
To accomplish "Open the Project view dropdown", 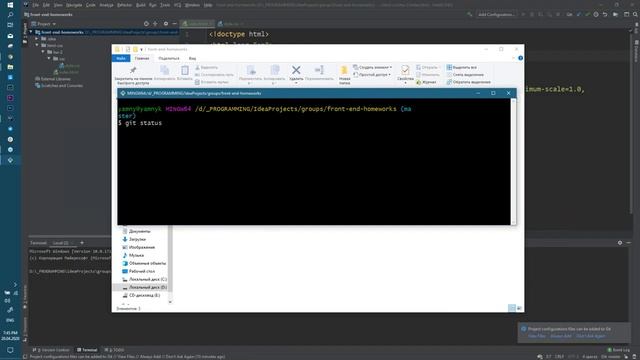I will pyautogui.click(x=44, y=24).
